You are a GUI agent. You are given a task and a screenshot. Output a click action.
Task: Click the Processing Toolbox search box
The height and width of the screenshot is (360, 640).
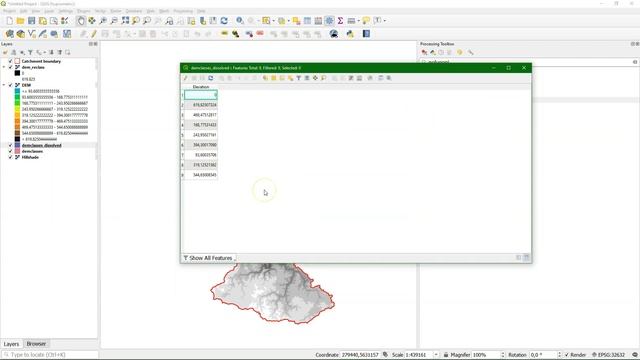tap(529, 62)
